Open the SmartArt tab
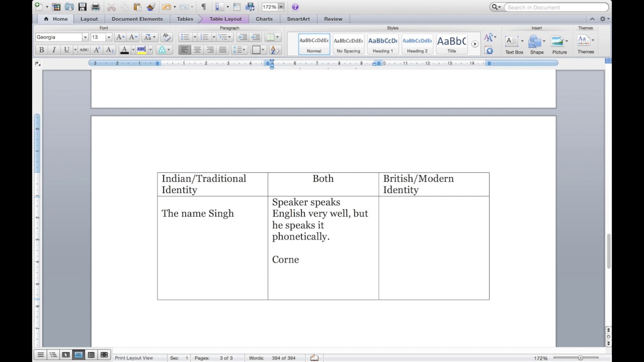 [298, 19]
